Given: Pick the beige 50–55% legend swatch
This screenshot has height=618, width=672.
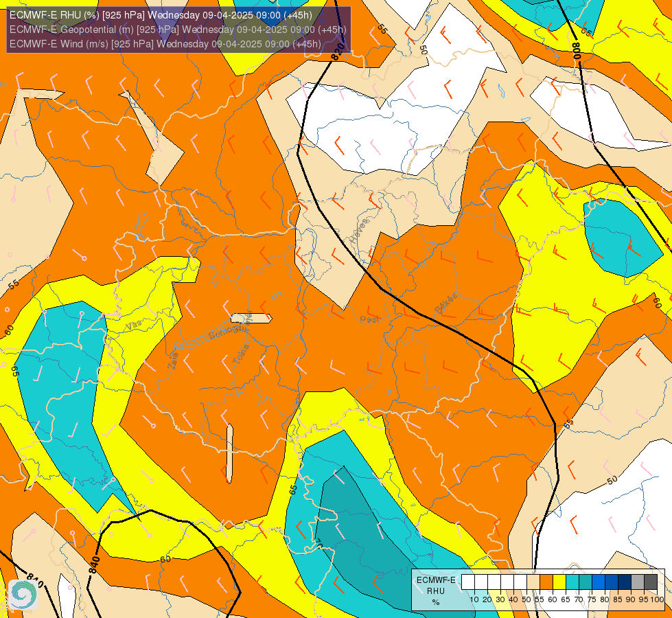Looking at the screenshot, I should click(x=533, y=582).
